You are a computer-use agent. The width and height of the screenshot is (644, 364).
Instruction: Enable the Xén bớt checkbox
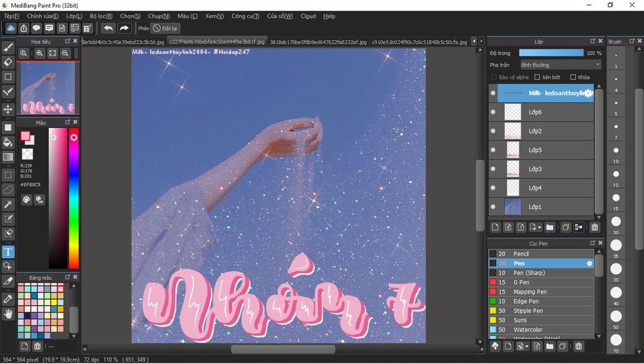click(537, 77)
